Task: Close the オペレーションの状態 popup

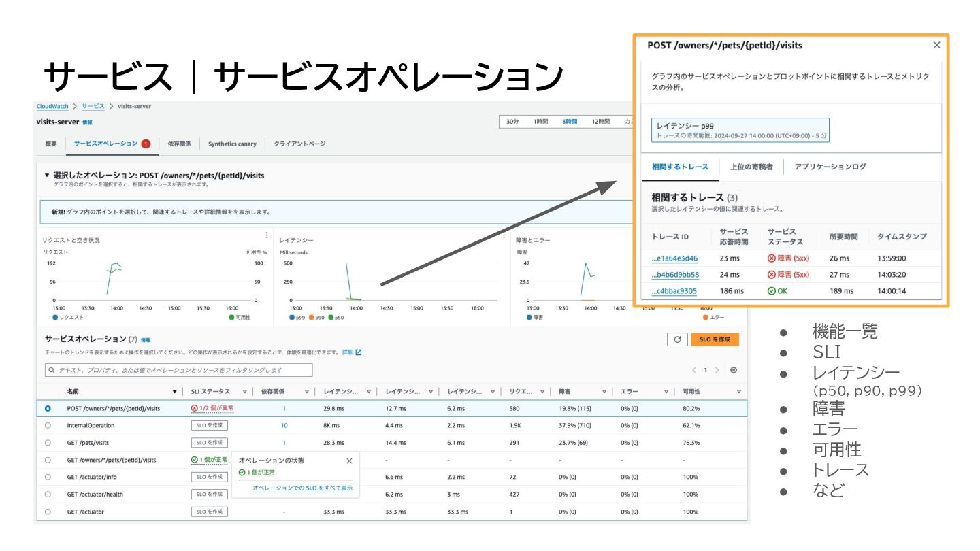Action: point(349,461)
